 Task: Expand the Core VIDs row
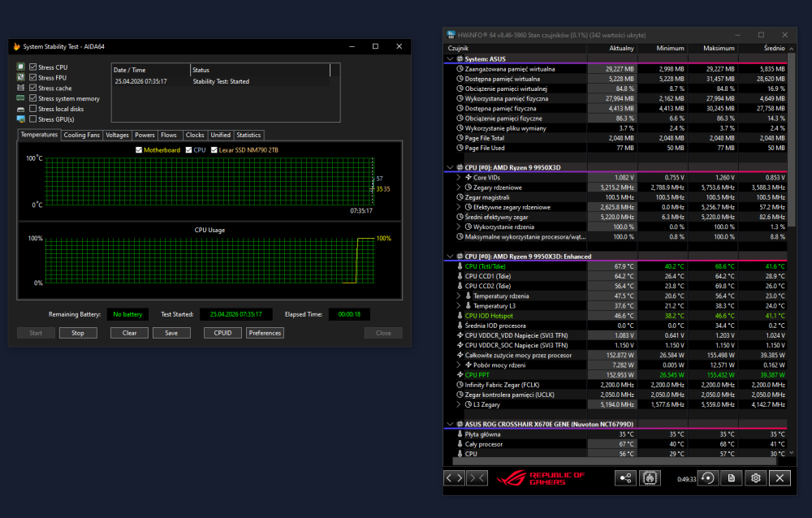[x=458, y=177]
